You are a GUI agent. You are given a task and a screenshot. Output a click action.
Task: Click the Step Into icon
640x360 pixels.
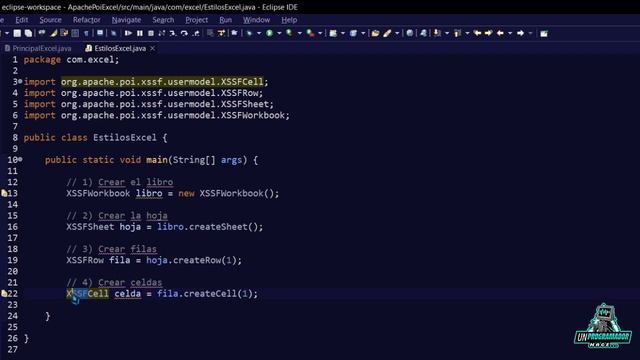pyautogui.click(x=173, y=33)
